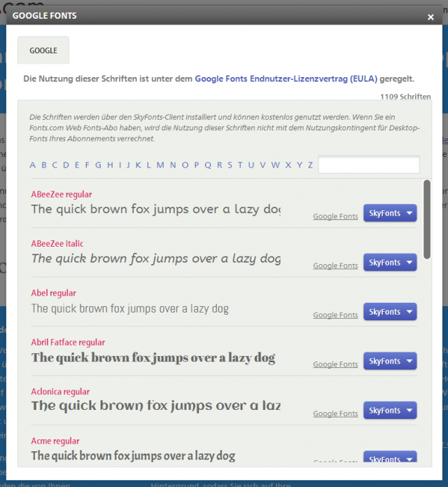The width and height of the screenshot is (448, 487).
Task: Open Google Fonts link for ABeeZee italic
Action: (x=335, y=266)
